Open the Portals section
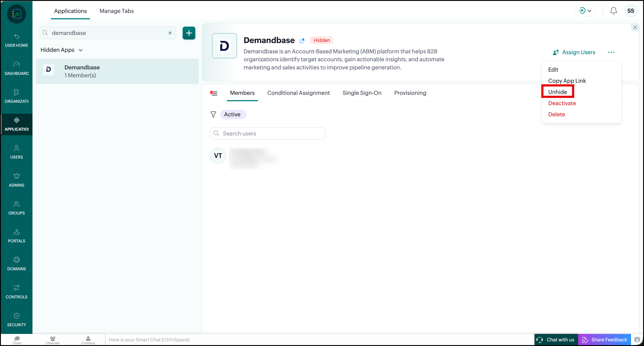Screen dimensions: 644x346 point(16,236)
